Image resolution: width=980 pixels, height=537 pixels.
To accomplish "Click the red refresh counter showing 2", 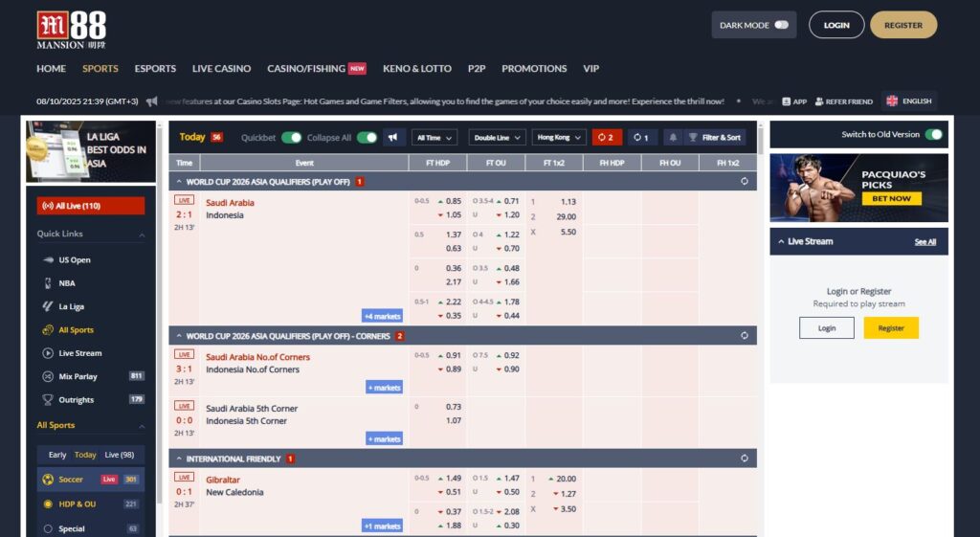I will pos(607,137).
